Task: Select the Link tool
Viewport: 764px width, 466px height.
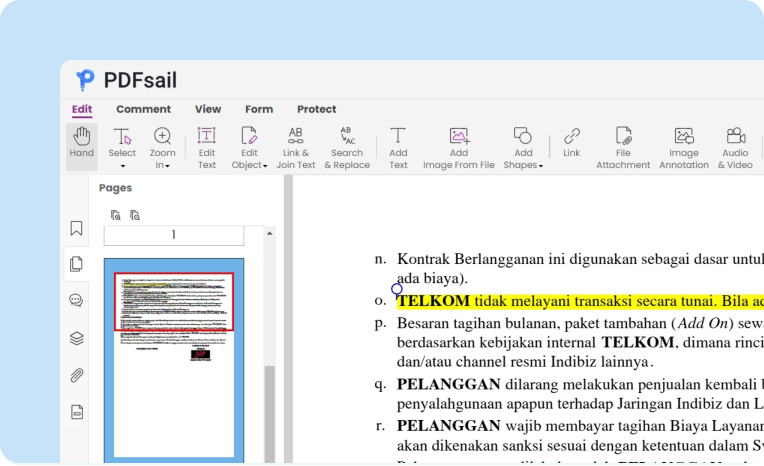Action: pos(572,142)
